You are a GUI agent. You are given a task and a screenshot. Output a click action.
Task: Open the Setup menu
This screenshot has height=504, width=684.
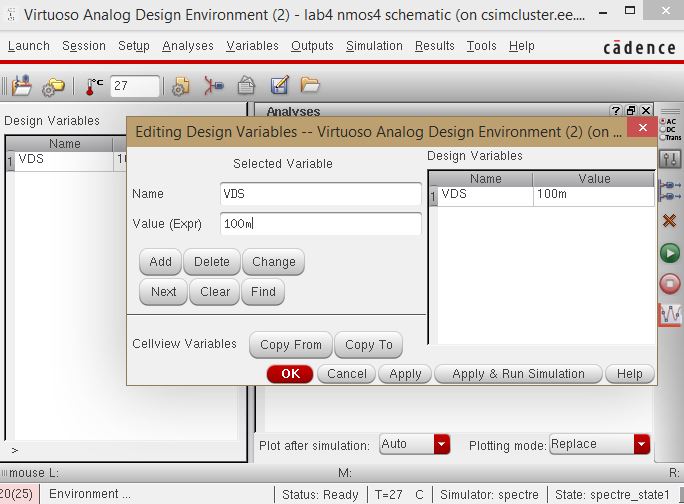tap(133, 46)
